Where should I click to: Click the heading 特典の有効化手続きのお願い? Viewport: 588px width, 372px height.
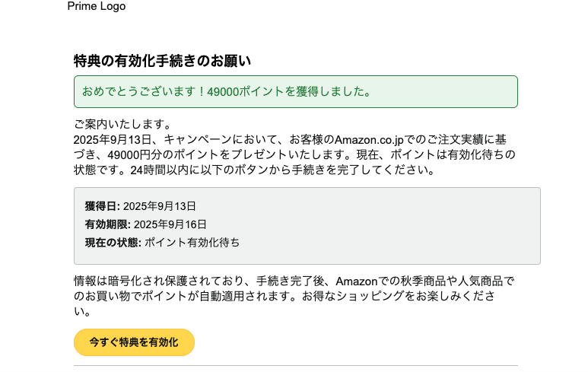click(x=162, y=61)
